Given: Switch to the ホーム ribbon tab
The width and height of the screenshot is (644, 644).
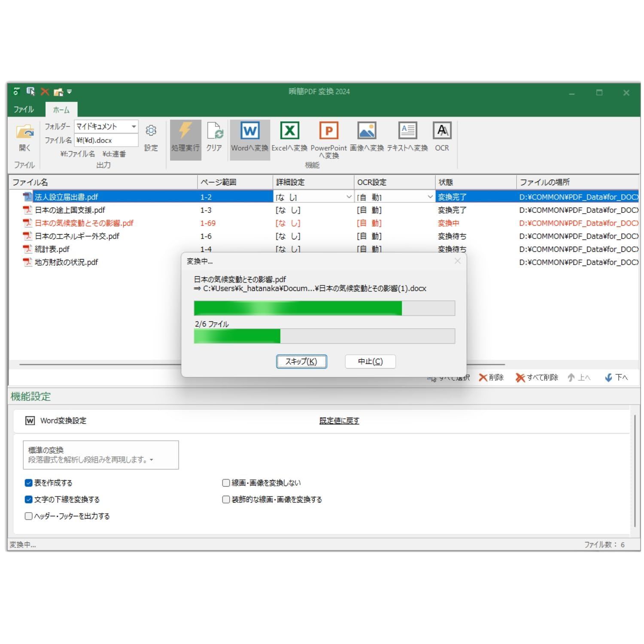Looking at the screenshot, I should click(x=61, y=110).
